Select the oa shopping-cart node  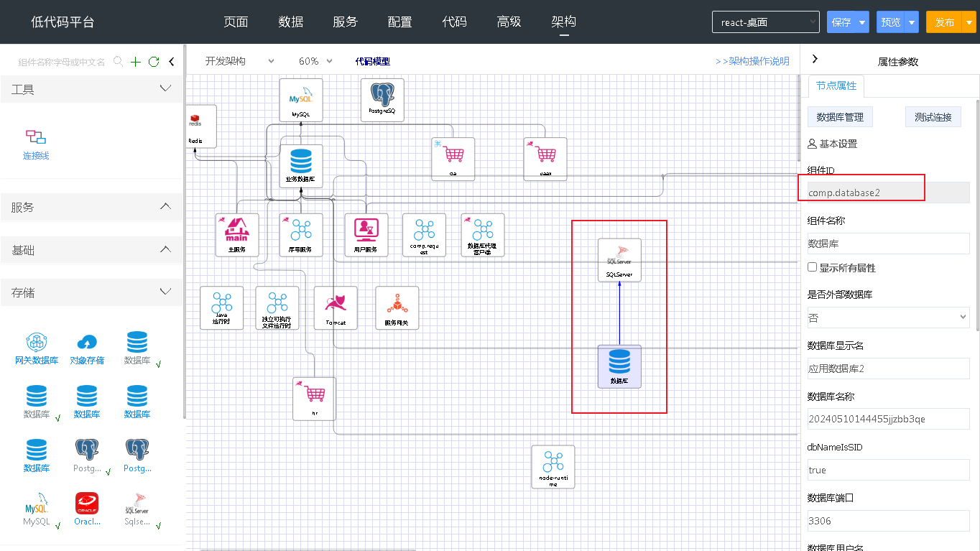click(453, 159)
